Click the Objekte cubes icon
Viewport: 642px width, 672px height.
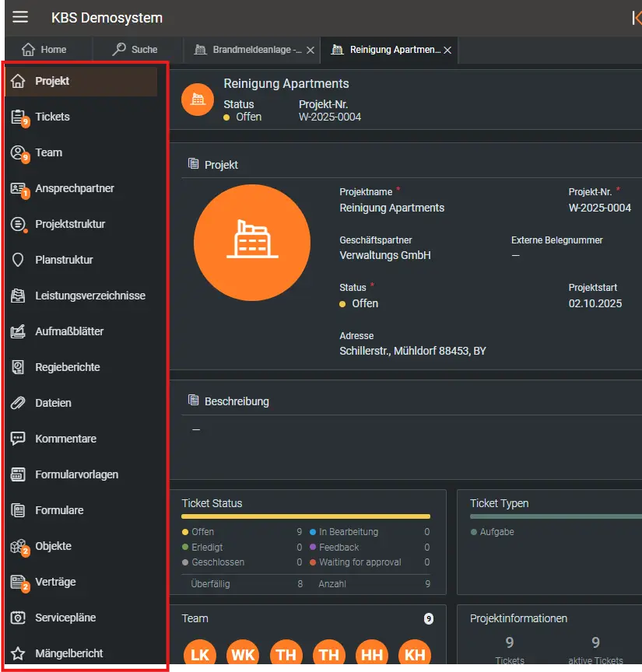click(18, 546)
